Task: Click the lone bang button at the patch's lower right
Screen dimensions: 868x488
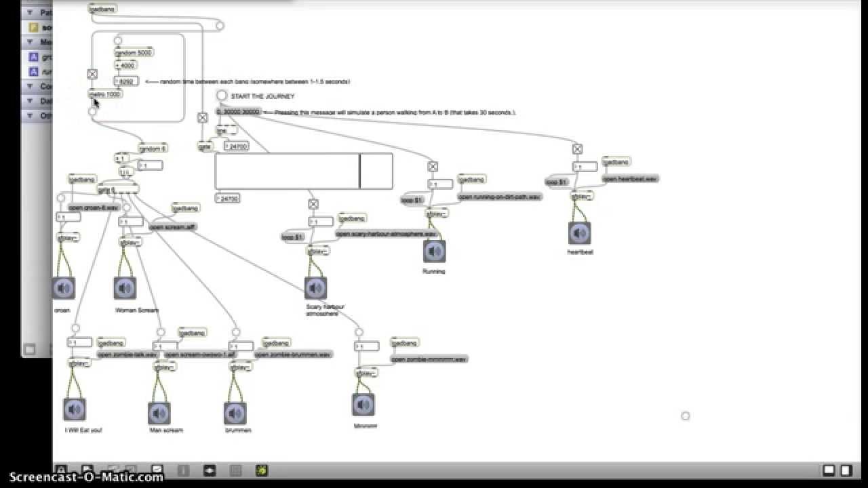Action: click(x=685, y=415)
